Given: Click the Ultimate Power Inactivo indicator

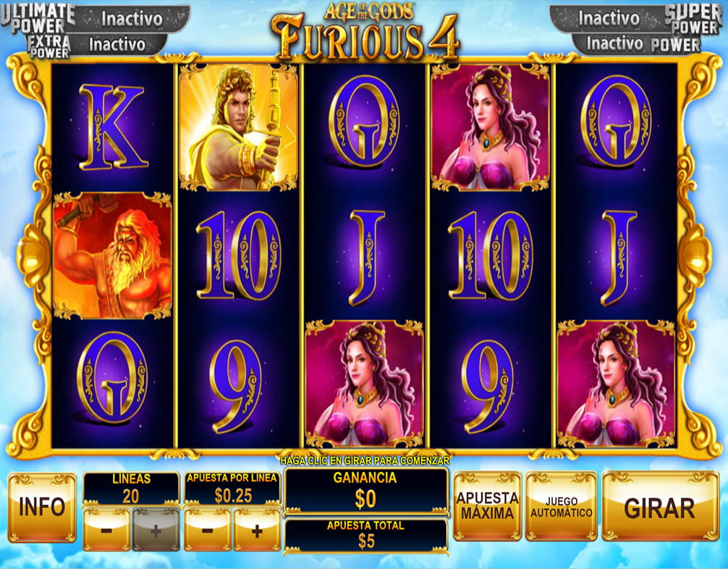Looking at the screenshot, I should tap(132, 19).
